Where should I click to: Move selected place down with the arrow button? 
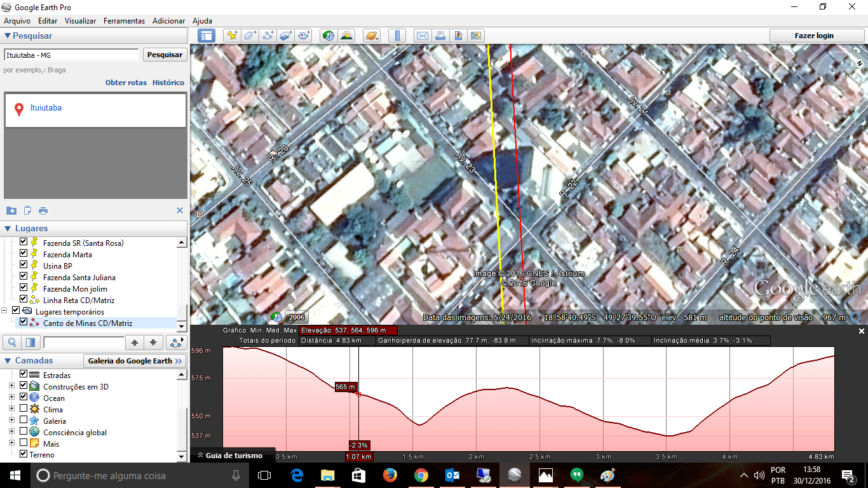click(x=153, y=343)
